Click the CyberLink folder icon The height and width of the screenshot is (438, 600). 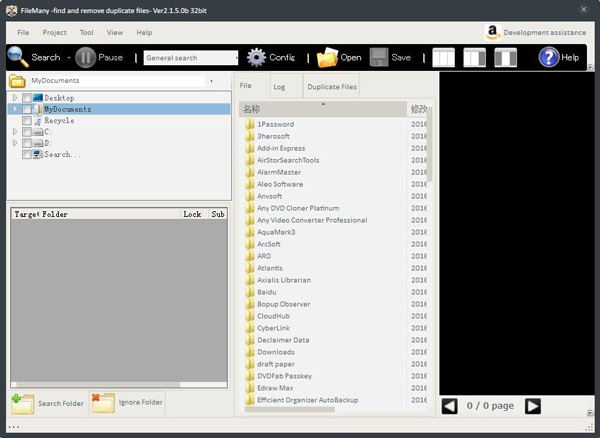point(249,328)
